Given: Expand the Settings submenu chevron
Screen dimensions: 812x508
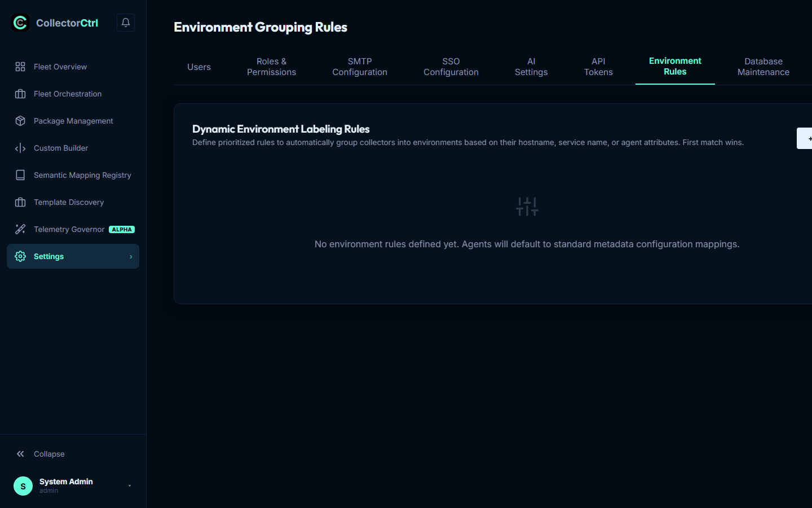Looking at the screenshot, I should point(131,257).
